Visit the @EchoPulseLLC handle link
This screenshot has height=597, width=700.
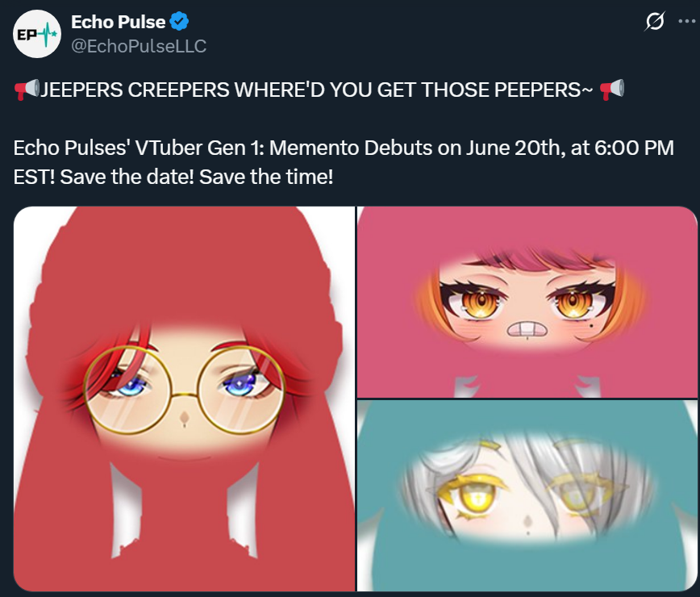point(139,46)
